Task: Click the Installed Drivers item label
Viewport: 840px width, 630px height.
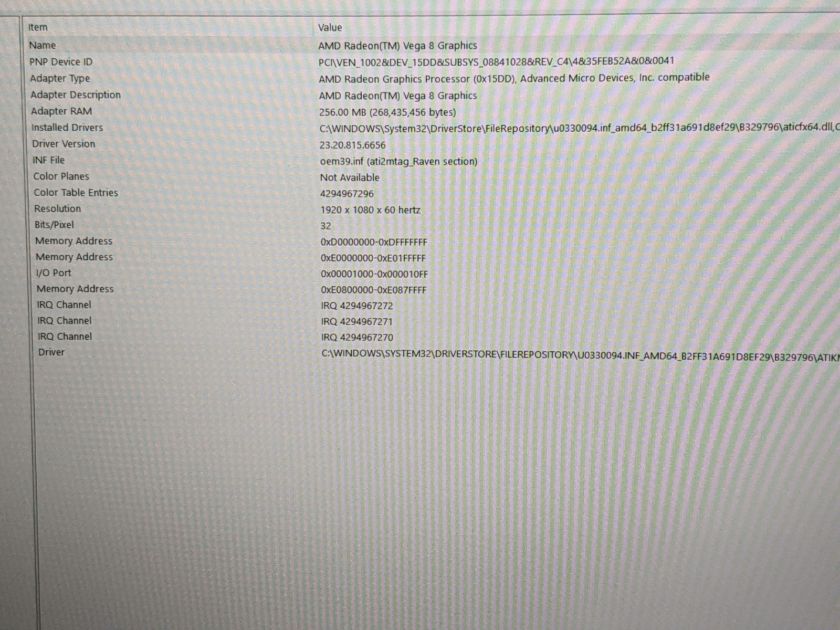Action: click(67, 128)
